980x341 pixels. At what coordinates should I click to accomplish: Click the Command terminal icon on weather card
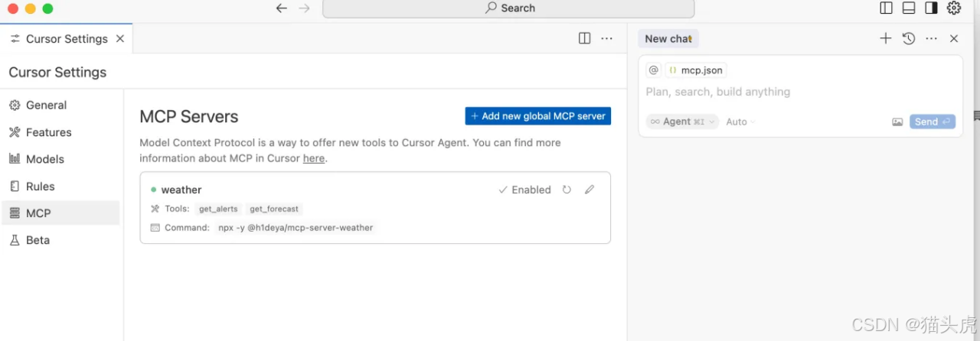(x=155, y=228)
